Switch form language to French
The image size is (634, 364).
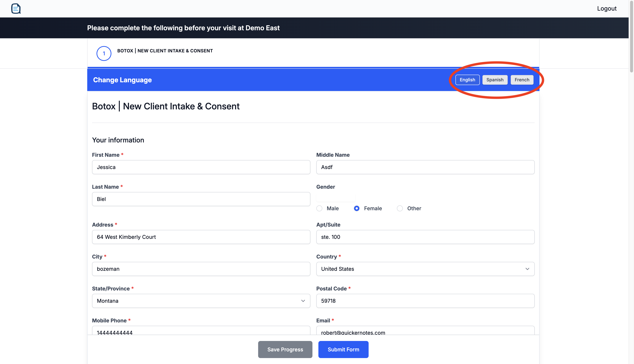522,80
